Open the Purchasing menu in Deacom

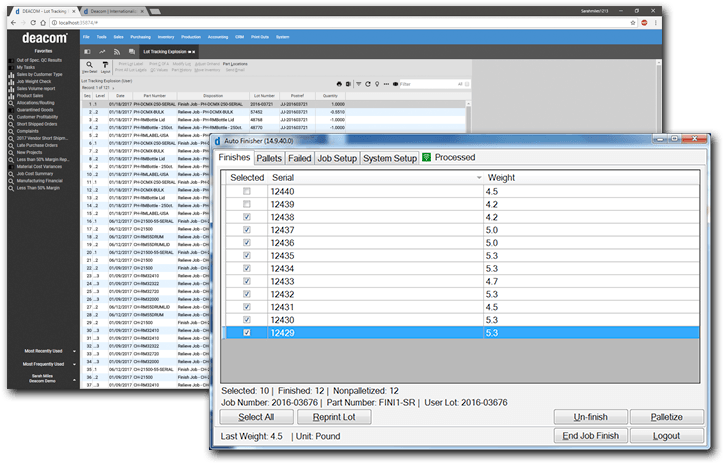(x=140, y=37)
